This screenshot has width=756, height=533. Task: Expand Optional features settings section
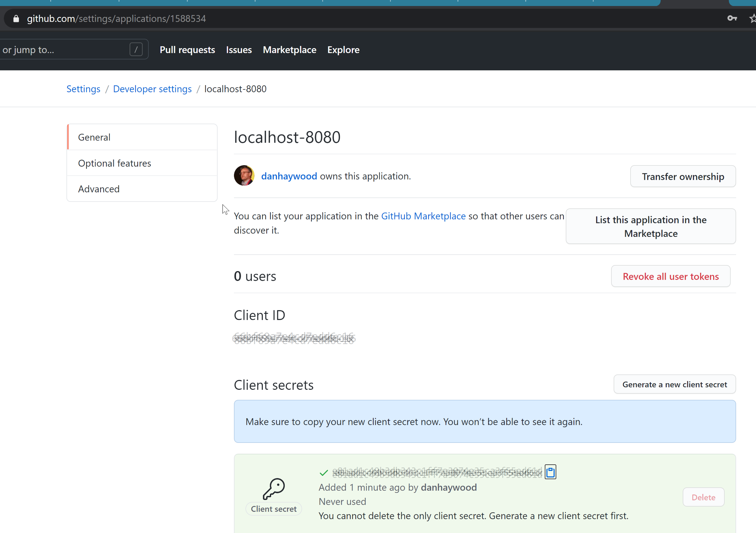115,163
